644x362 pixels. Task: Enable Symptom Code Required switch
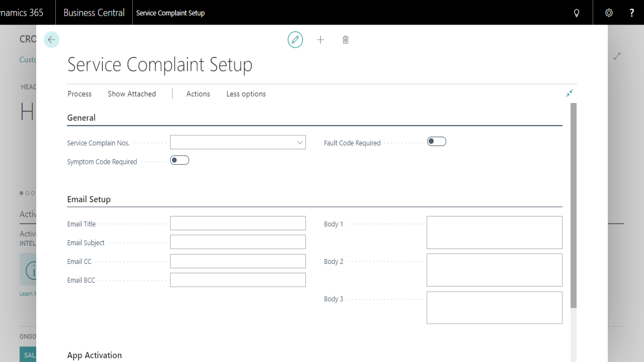click(180, 160)
